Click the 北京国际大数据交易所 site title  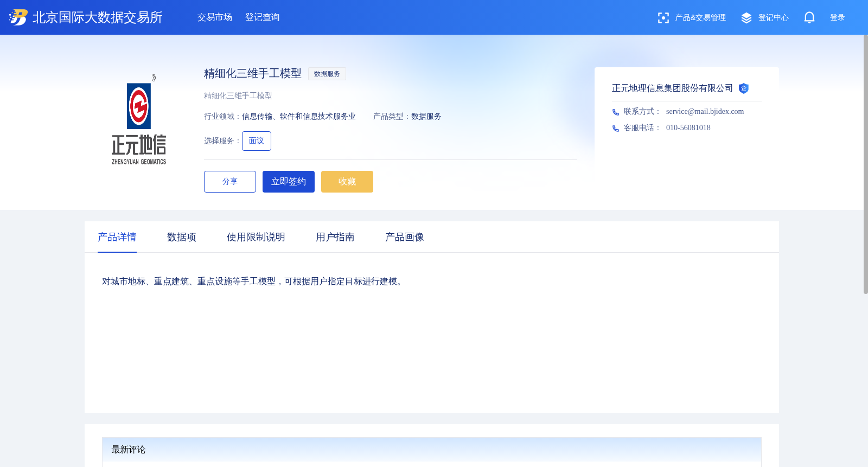[x=98, y=17]
